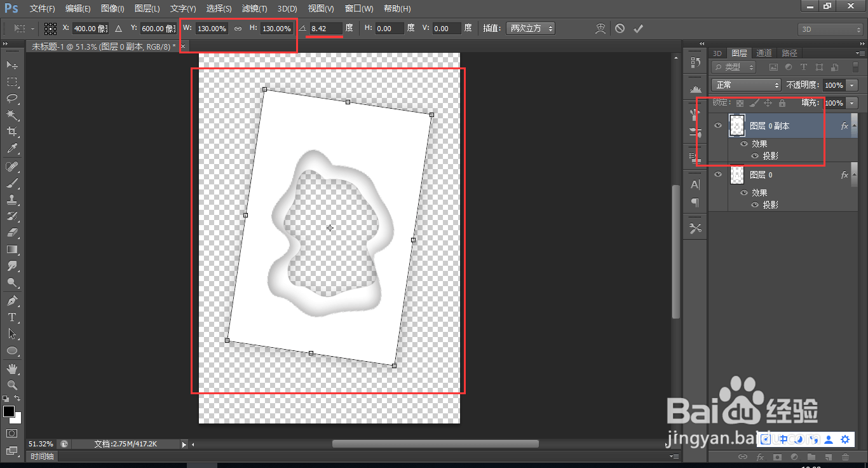Toggle 投影 visibility under 图层 0 副本
This screenshot has width=868, height=468.
[x=755, y=156]
